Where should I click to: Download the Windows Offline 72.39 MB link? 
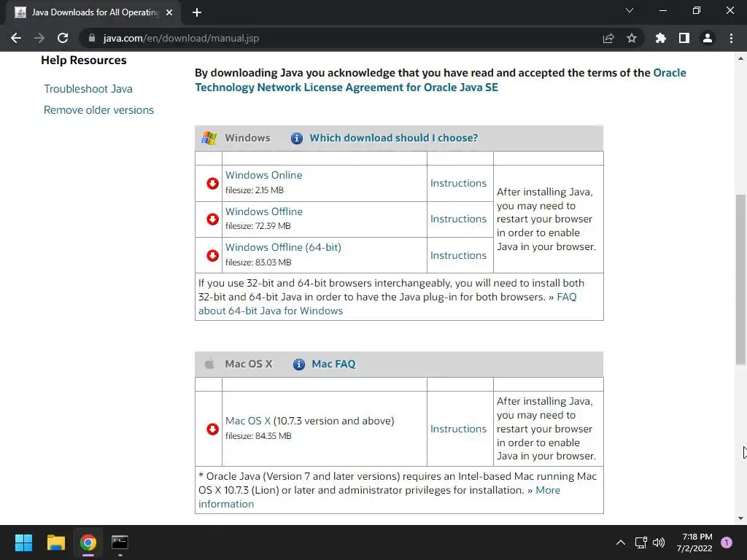tap(263, 211)
